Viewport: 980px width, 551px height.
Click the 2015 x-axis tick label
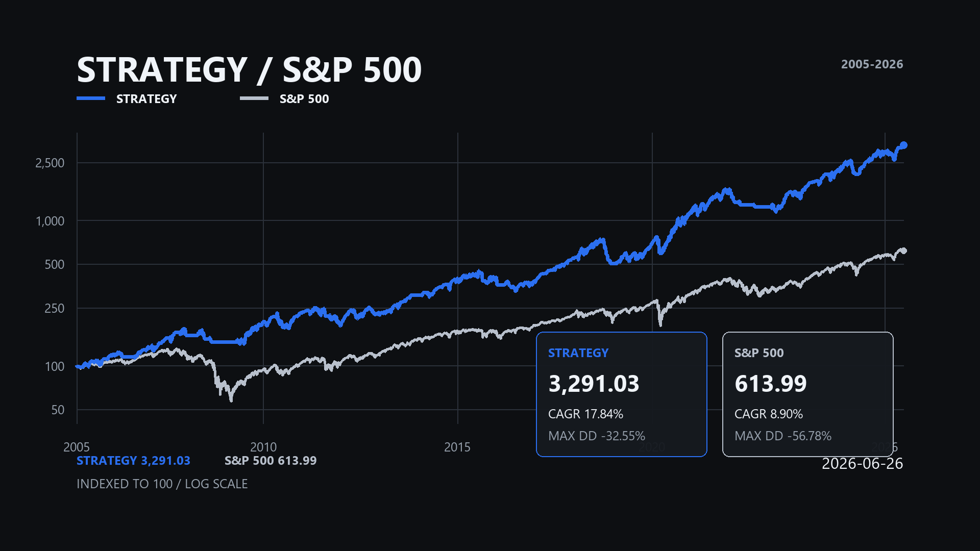click(457, 447)
